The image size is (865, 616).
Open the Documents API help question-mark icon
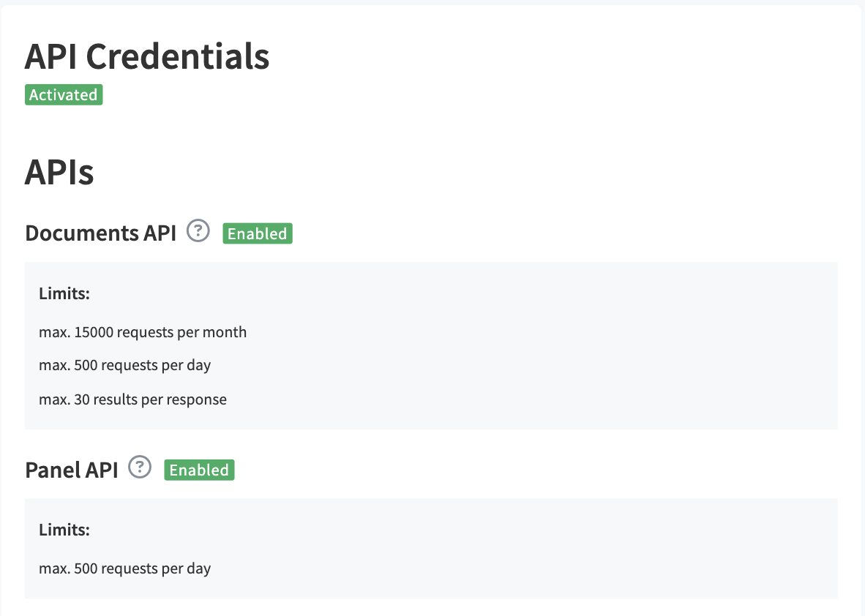(198, 230)
